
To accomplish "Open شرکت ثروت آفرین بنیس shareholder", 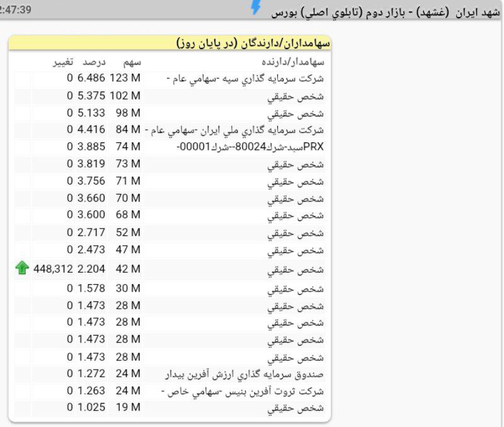I will (x=243, y=391).
